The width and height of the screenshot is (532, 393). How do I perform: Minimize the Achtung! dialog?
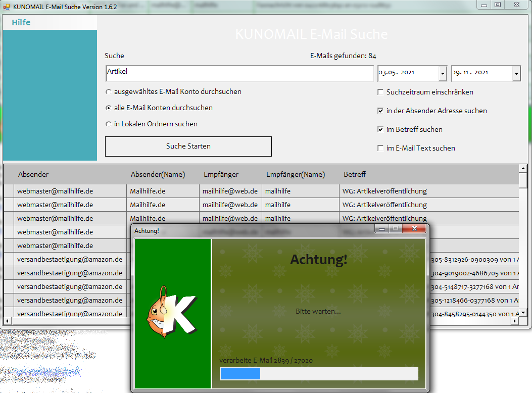click(x=382, y=229)
